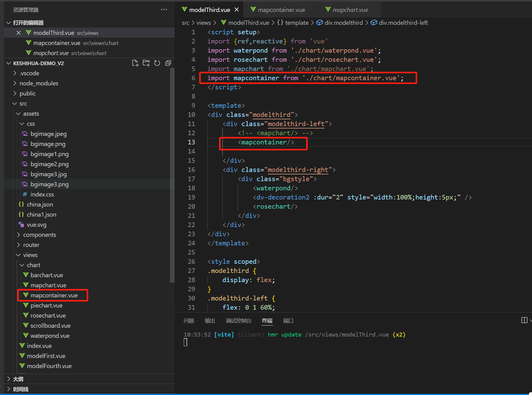The image size is (532, 395).
Task: Select mapchart.vue in open editors list
Action: point(89,53)
